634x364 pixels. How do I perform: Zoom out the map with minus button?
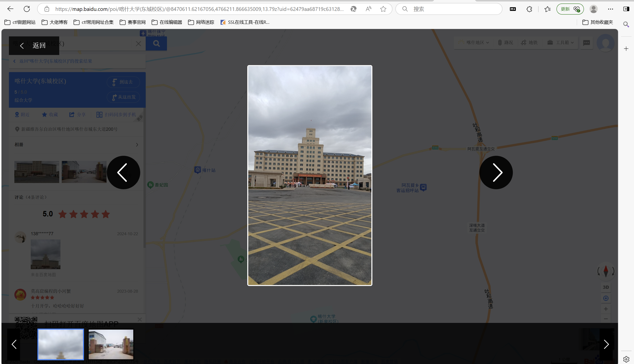(606, 319)
